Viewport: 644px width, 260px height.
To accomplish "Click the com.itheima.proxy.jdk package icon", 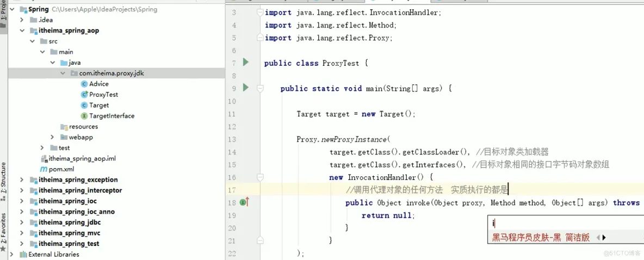I will pyautogui.click(x=74, y=73).
